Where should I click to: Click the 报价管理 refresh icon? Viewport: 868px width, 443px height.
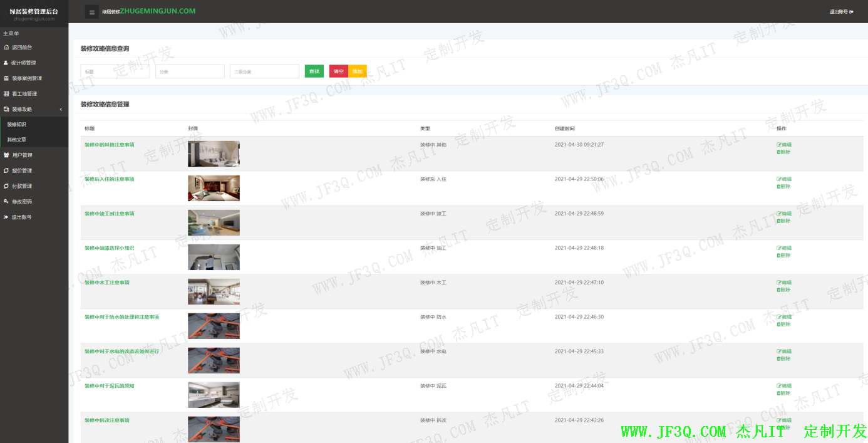6,170
